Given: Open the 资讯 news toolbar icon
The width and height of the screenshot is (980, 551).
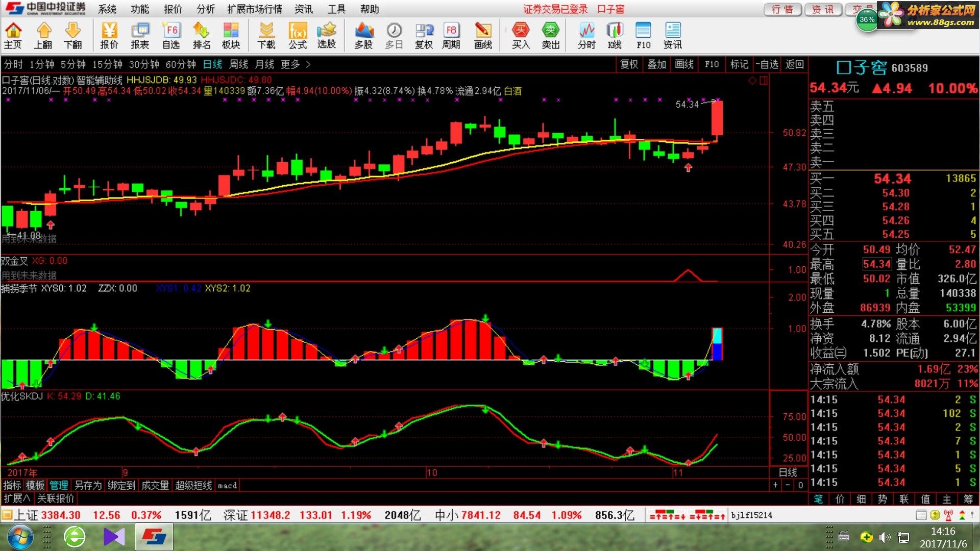Looking at the screenshot, I should tap(673, 36).
